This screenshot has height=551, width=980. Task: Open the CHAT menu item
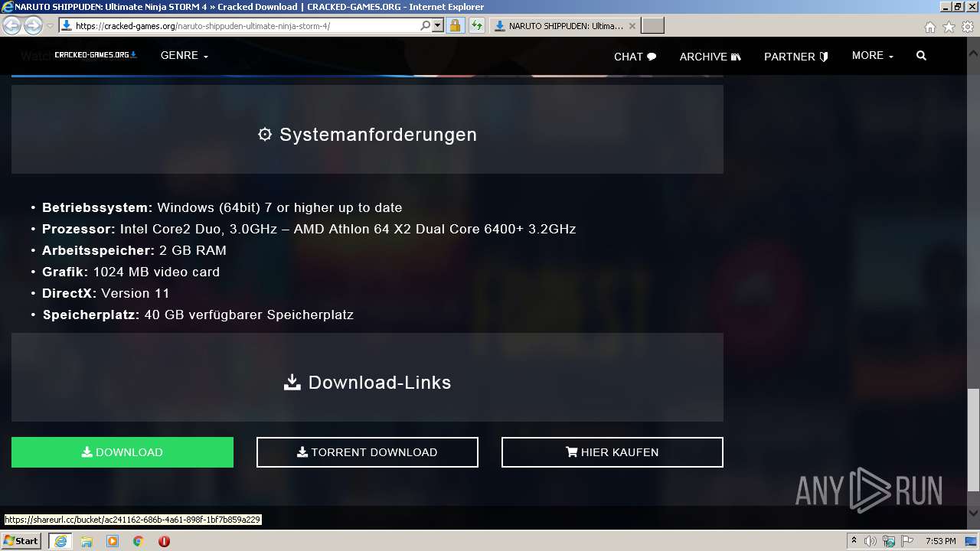pyautogui.click(x=635, y=57)
